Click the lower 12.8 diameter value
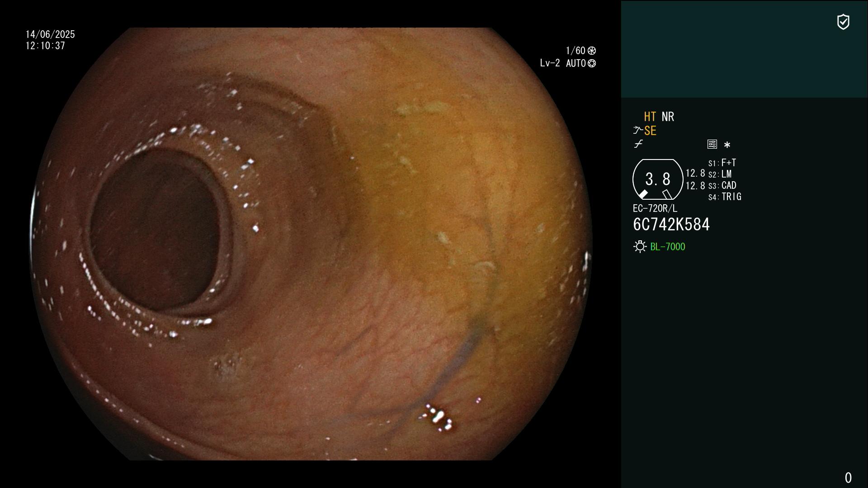 coord(695,185)
